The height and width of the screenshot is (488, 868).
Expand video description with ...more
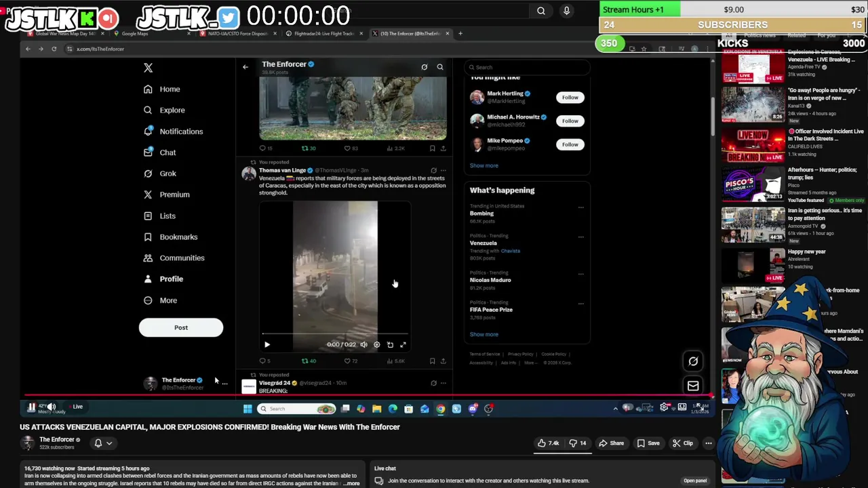(x=351, y=483)
